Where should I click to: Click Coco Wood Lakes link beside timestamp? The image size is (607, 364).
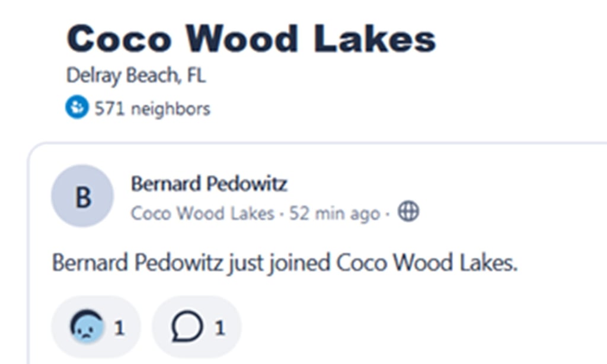202,213
